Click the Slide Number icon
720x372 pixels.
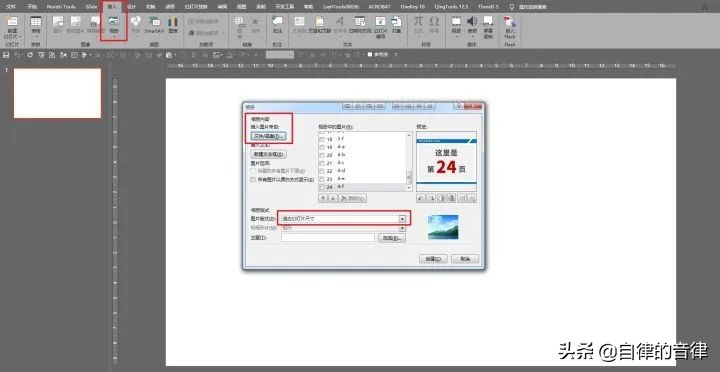[x=380, y=22]
